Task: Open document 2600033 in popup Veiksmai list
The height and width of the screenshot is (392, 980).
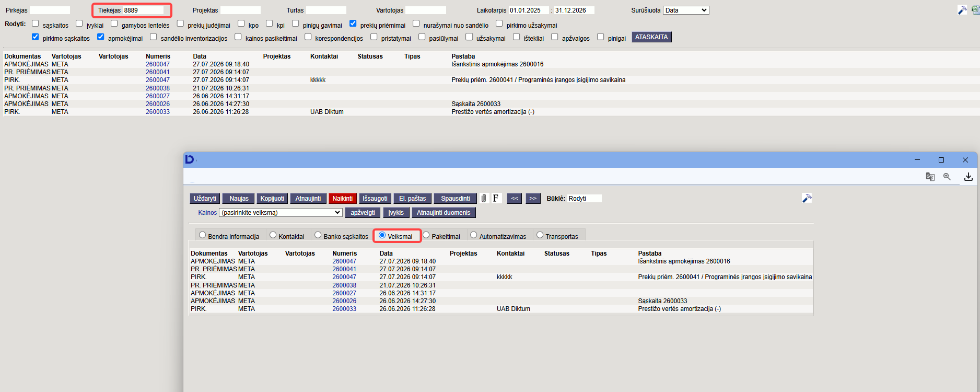Action: (344, 309)
